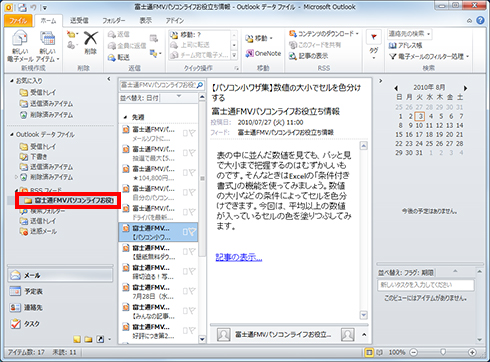The height and width of the screenshot is (362, 490).
Task: Click the message list scrollbar down arrow
Action: coord(202,339)
